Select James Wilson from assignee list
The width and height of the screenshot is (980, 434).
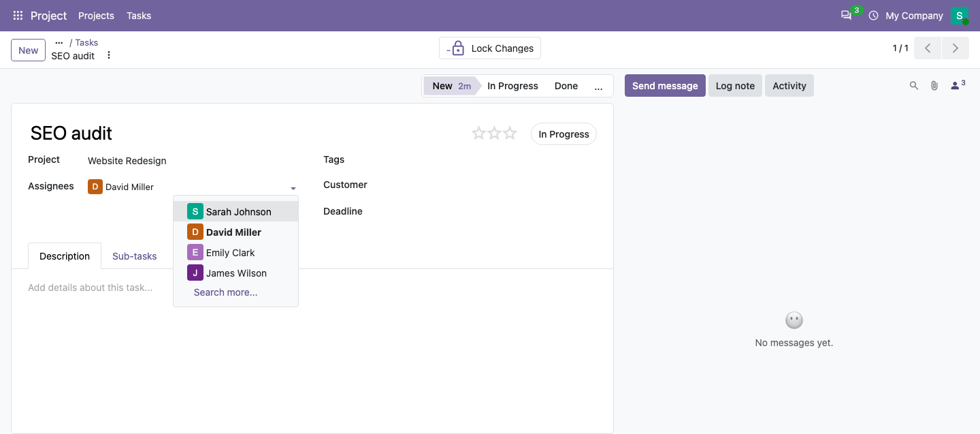pyautogui.click(x=235, y=273)
